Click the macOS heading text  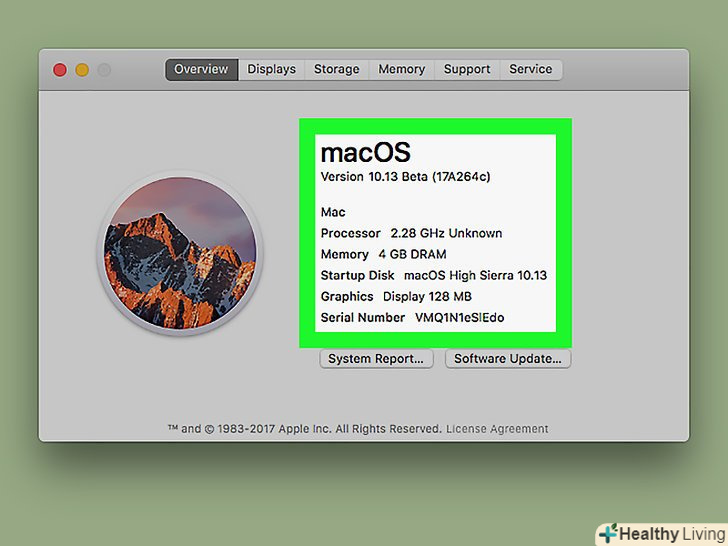(366, 152)
